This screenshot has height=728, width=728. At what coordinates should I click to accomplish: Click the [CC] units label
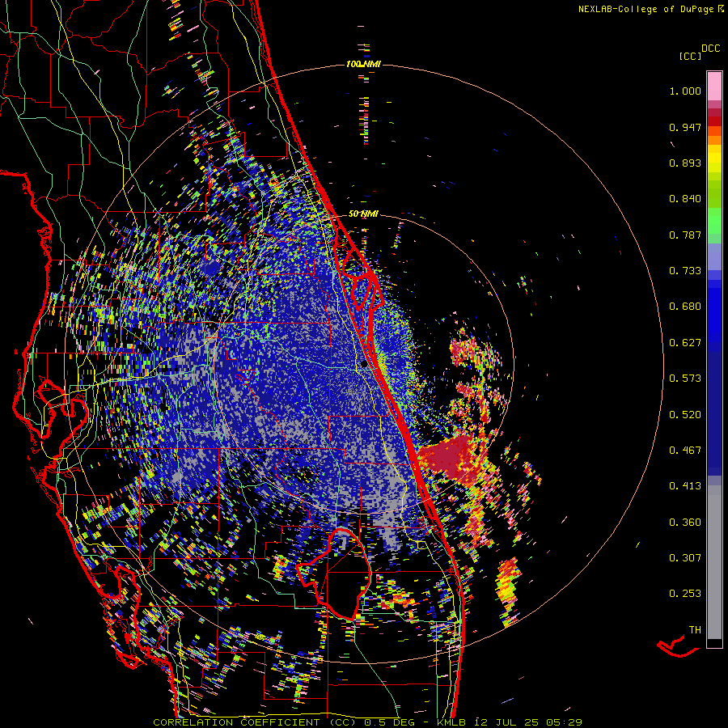pos(690,56)
